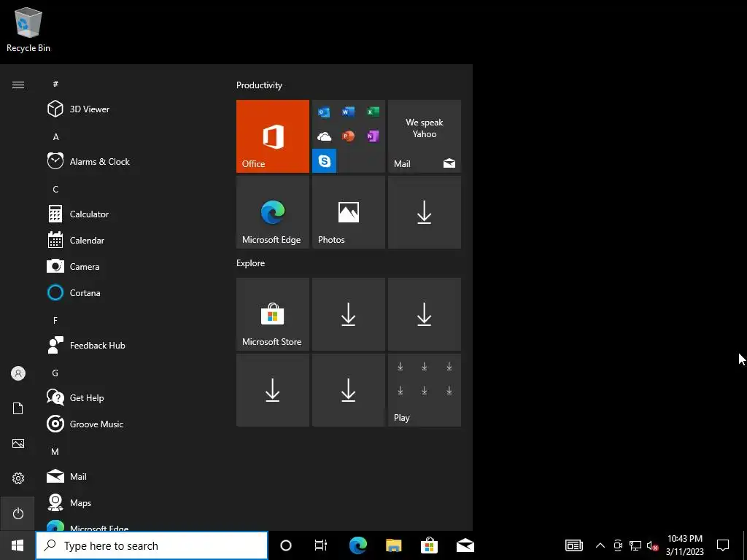
Task: Select the Productivity group title
Action: pyautogui.click(x=259, y=85)
